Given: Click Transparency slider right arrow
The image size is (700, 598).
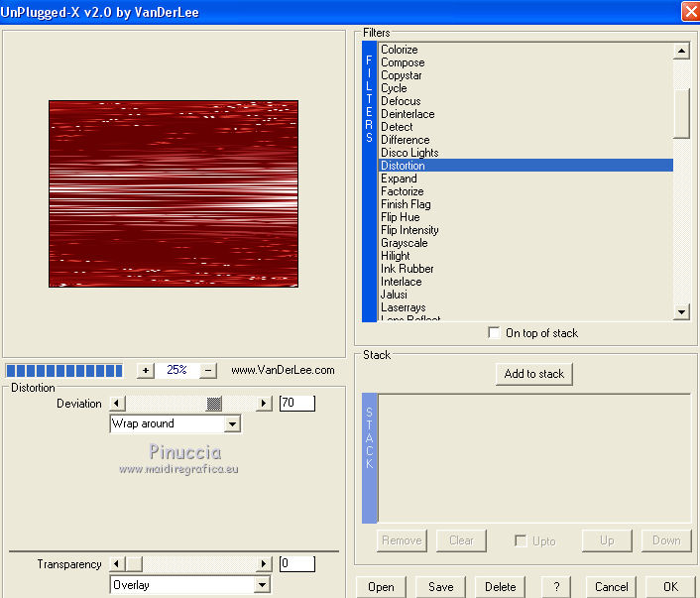Looking at the screenshot, I should click(x=264, y=564).
